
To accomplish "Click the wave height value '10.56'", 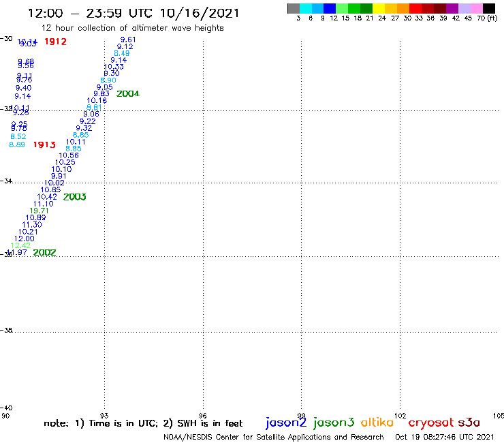I will point(69,155).
